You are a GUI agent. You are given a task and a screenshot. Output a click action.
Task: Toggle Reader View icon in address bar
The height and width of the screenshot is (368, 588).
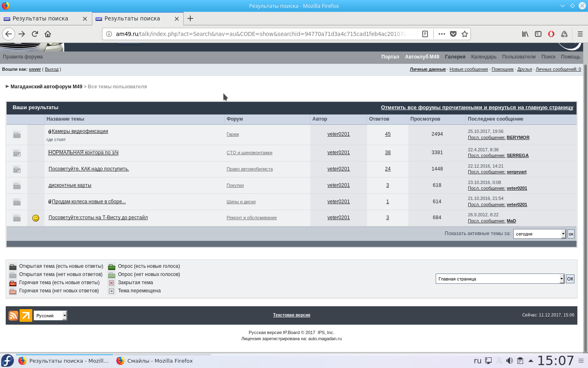425,34
